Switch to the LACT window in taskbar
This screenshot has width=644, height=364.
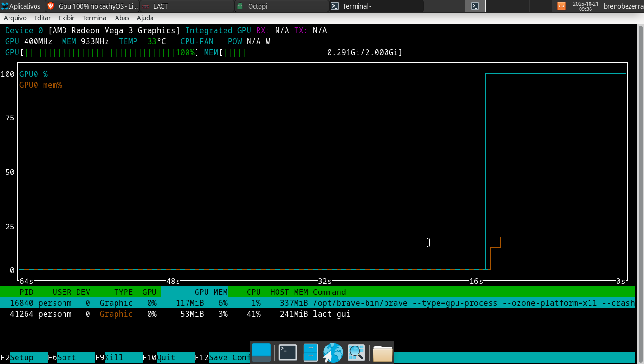click(187, 6)
